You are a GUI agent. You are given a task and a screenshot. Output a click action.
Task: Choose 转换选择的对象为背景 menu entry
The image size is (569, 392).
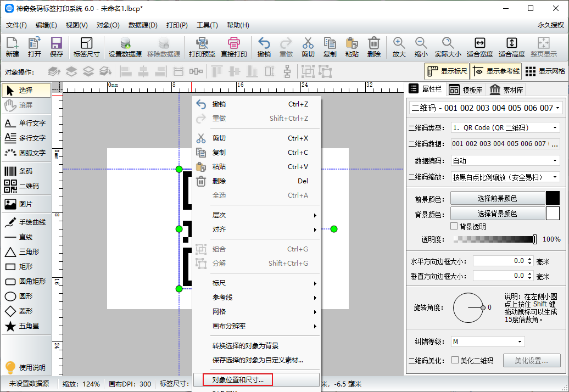pyautogui.click(x=256, y=345)
